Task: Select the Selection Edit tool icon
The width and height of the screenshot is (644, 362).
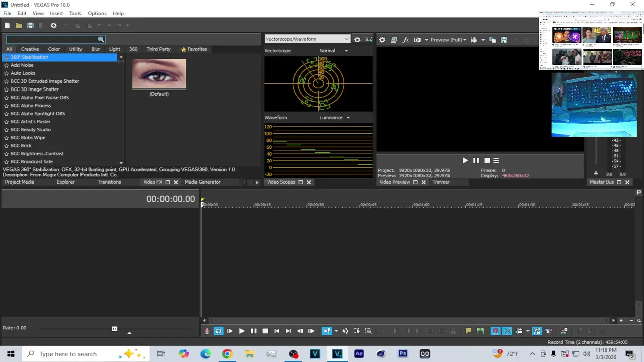Action: (357, 331)
